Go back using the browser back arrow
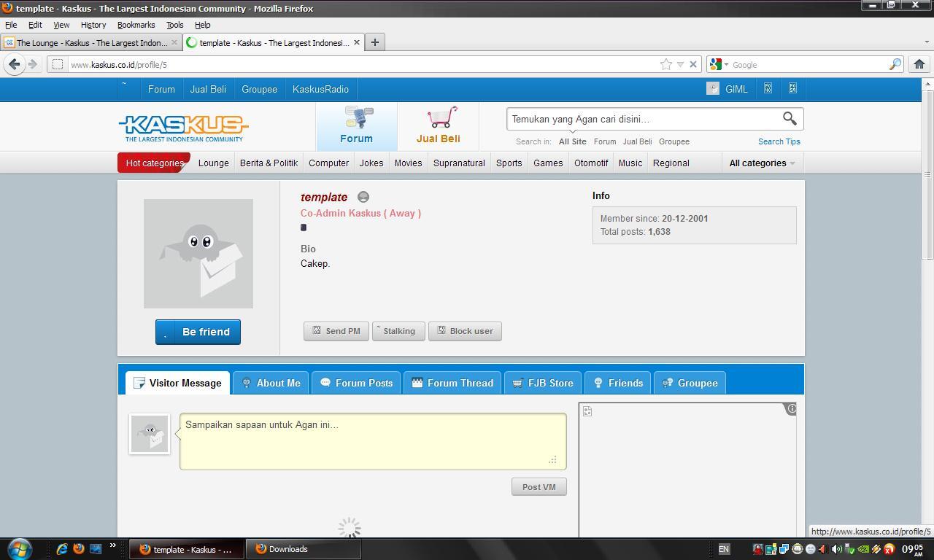The width and height of the screenshot is (934, 560). [x=14, y=64]
